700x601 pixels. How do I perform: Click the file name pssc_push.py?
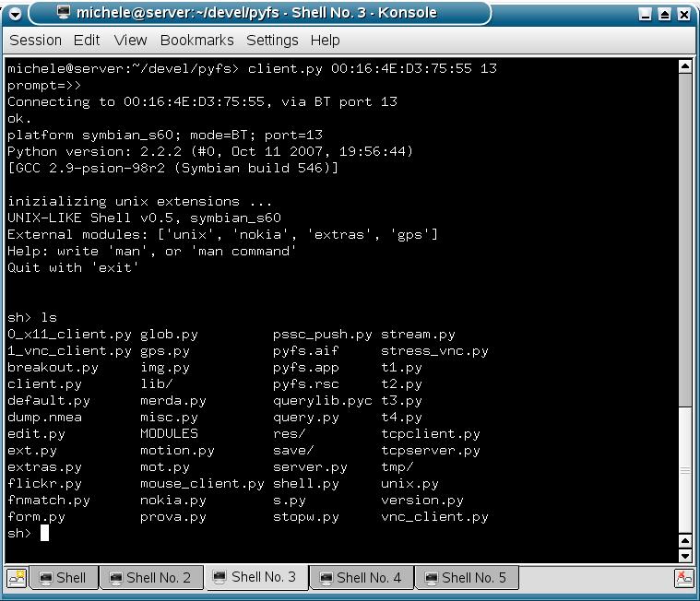pyautogui.click(x=323, y=335)
